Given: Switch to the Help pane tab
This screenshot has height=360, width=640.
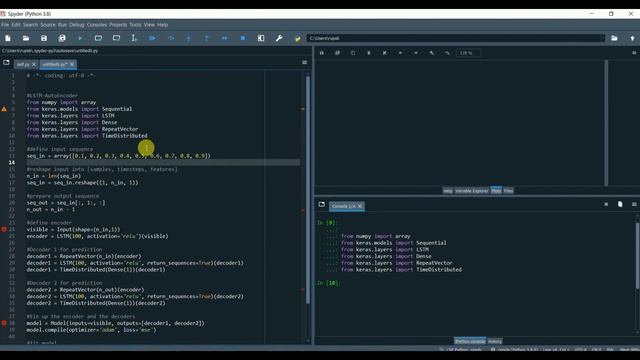Looking at the screenshot, I should tap(448, 191).
